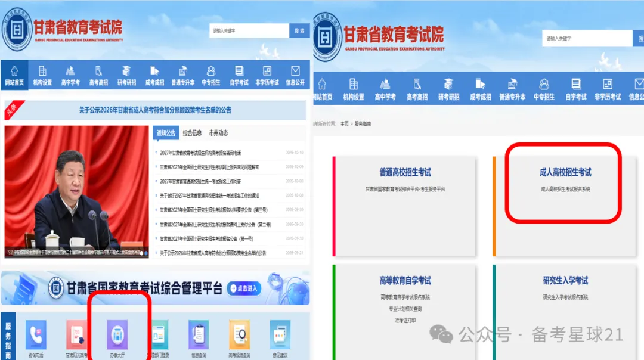Select the 通知公告 tab
644x360 pixels.
tap(166, 133)
